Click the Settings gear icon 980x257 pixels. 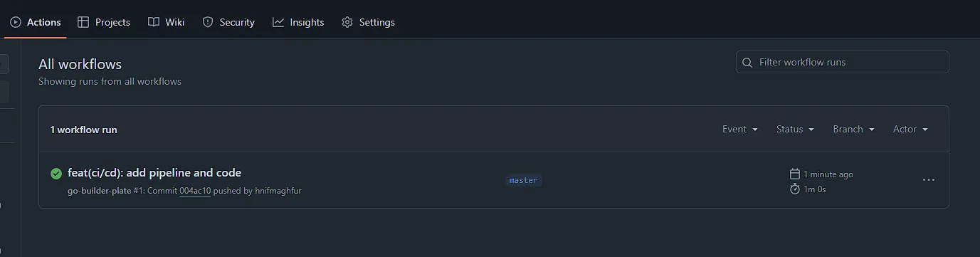[x=347, y=22]
